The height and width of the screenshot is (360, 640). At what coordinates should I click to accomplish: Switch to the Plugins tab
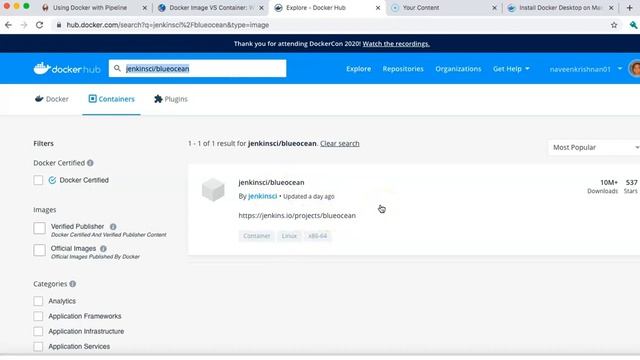[171, 99]
